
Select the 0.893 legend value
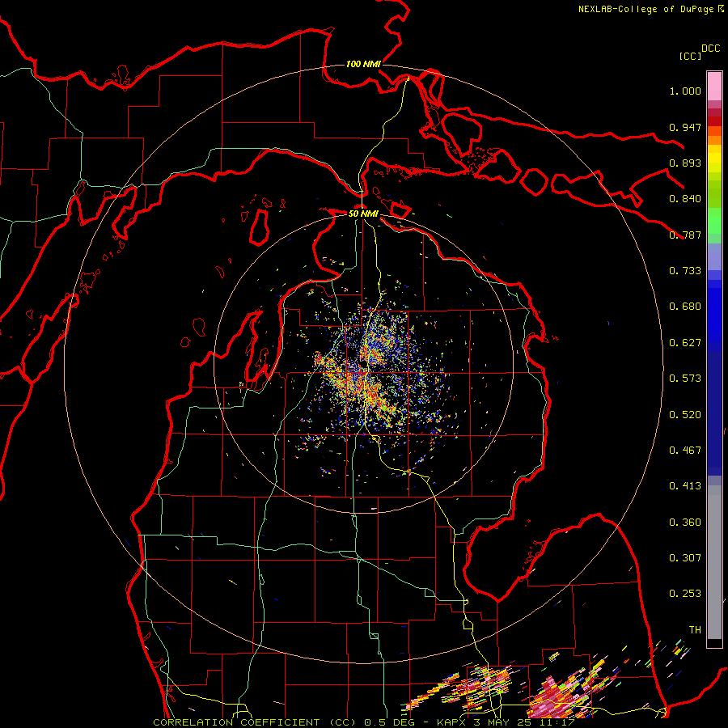pyautogui.click(x=685, y=163)
